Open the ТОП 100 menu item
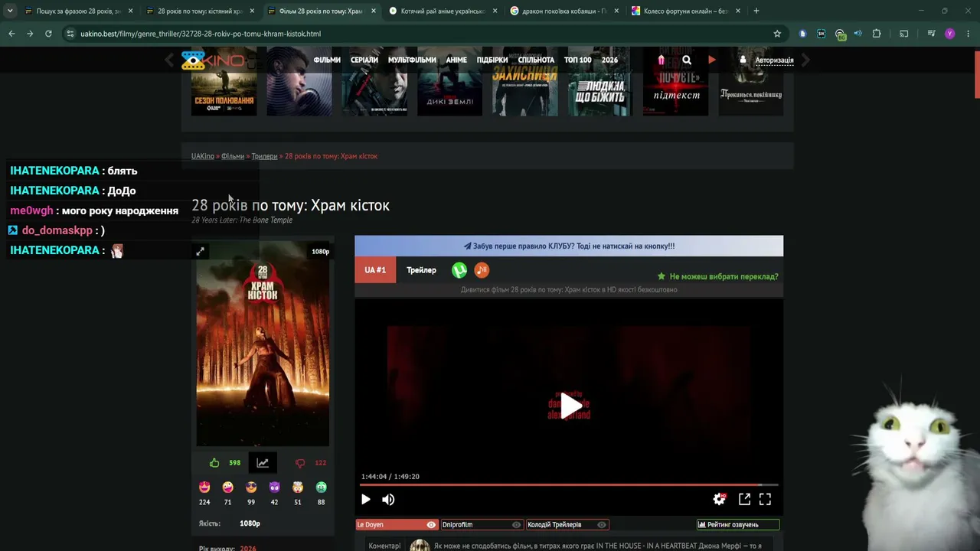The width and height of the screenshot is (980, 551). [x=578, y=60]
